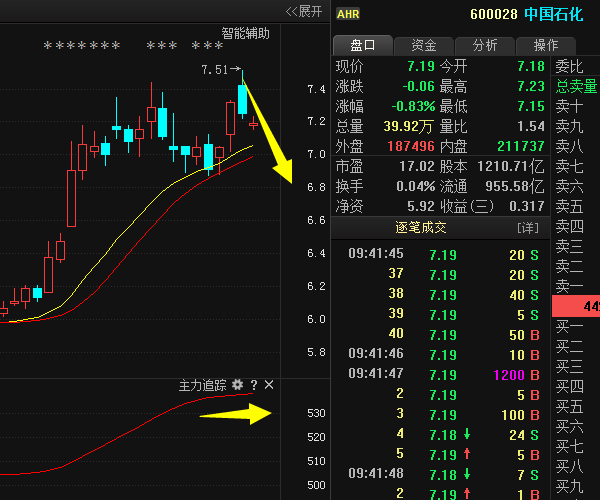Image resolution: width=600 pixels, height=500 pixels.
Task: Select 涨跌 value -0.06
Action: coord(418,86)
